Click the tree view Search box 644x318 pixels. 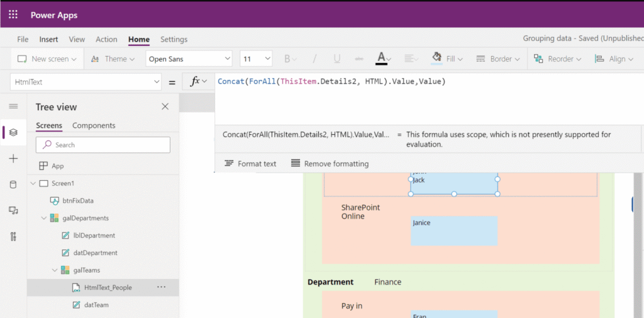coord(103,145)
